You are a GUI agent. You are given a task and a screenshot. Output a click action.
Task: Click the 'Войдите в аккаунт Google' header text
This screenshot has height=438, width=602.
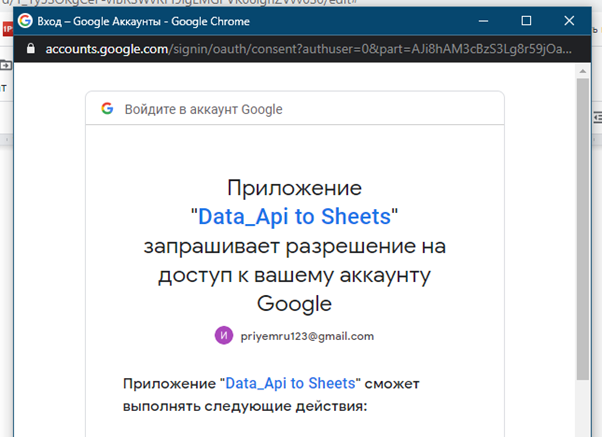[x=203, y=109]
